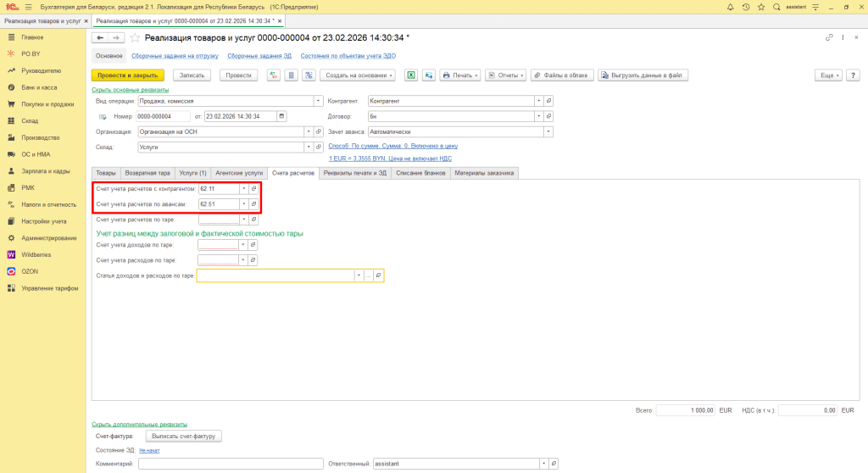Viewport: 868px width, 473px height.
Task: Open the Создать на основании menu
Action: (358, 75)
